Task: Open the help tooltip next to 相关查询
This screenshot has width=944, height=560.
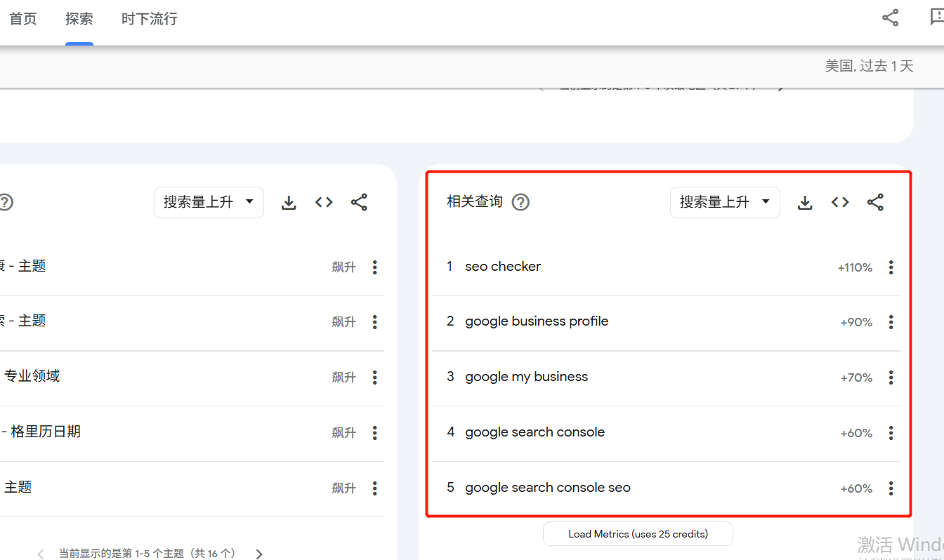Action: [520, 202]
